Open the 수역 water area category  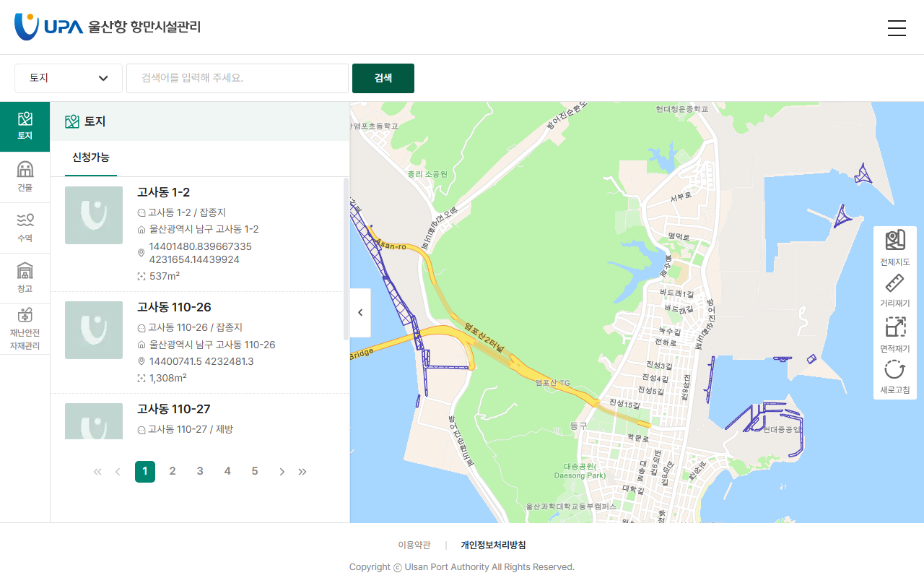coord(25,228)
